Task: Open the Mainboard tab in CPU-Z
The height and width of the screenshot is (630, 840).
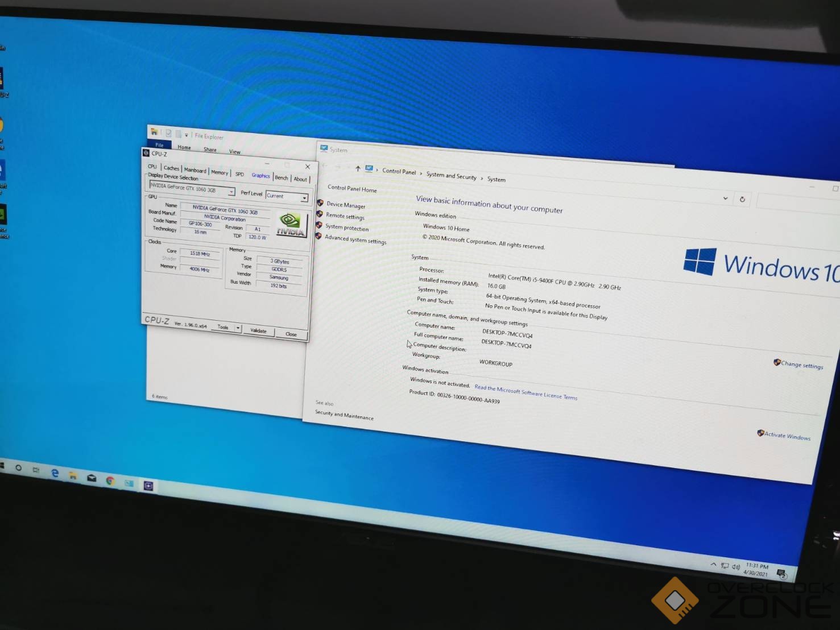Action: 195,170
